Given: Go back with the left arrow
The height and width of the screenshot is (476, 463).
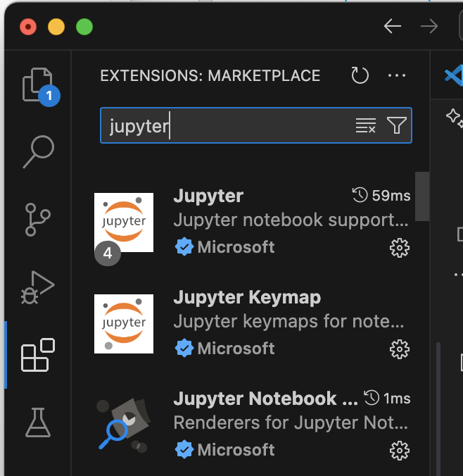Looking at the screenshot, I should tap(393, 27).
